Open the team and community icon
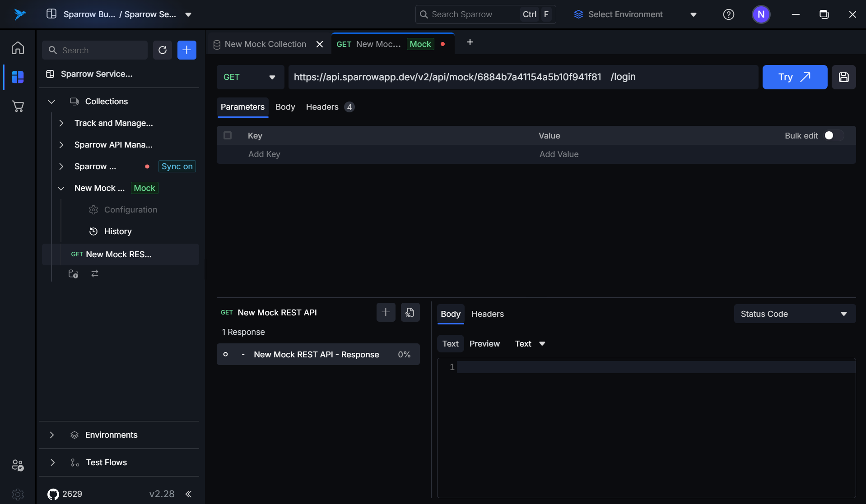866x504 pixels. (x=18, y=465)
